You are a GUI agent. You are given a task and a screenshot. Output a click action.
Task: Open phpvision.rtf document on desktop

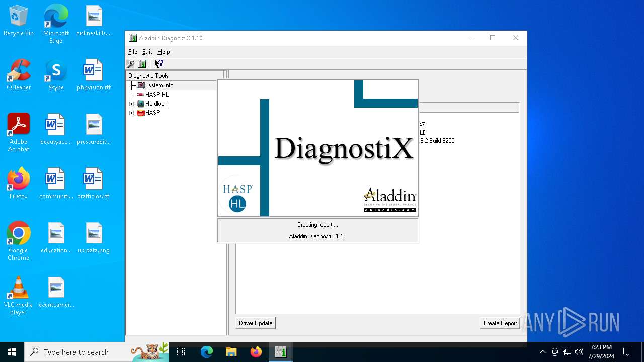click(x=94, y=75)
